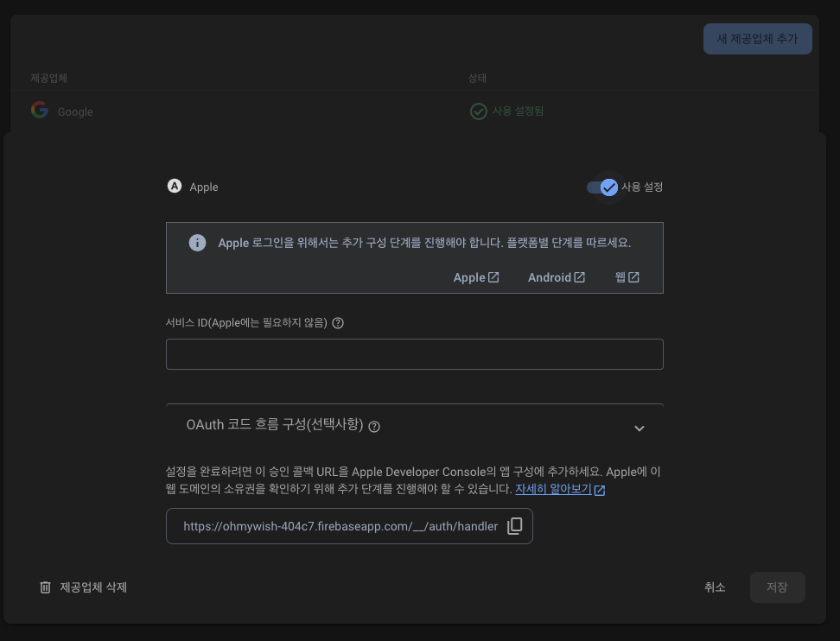
Task: Click the green 사용 설정됨 checkmark icon
Action: [478, 112]
